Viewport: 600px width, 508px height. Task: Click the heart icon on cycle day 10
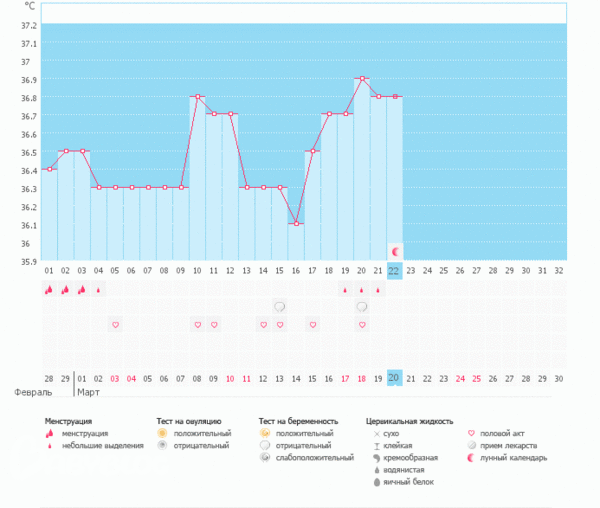(197, 325)
